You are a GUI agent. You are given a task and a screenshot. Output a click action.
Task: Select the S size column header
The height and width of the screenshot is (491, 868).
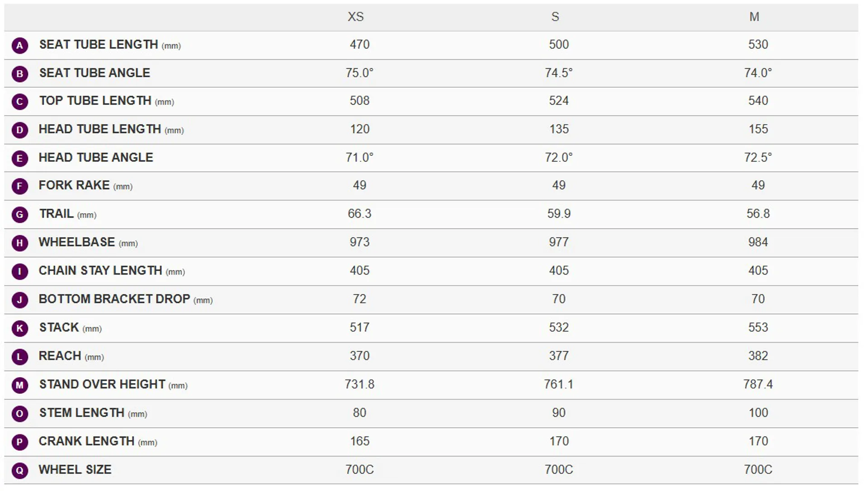coord(555,17)
